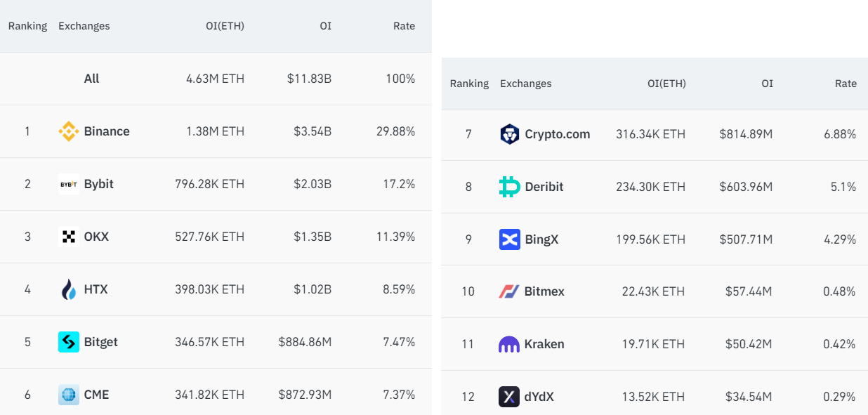Click the Bitmex logo icon
Screen dimensions: 868x415
click(509, 291)
